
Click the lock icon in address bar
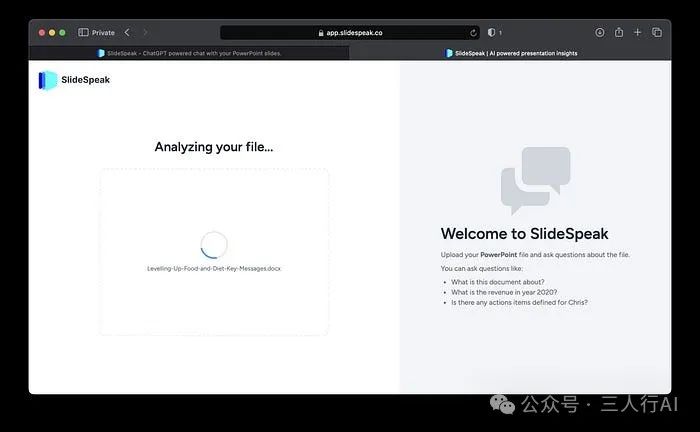(x=320, y=32)
